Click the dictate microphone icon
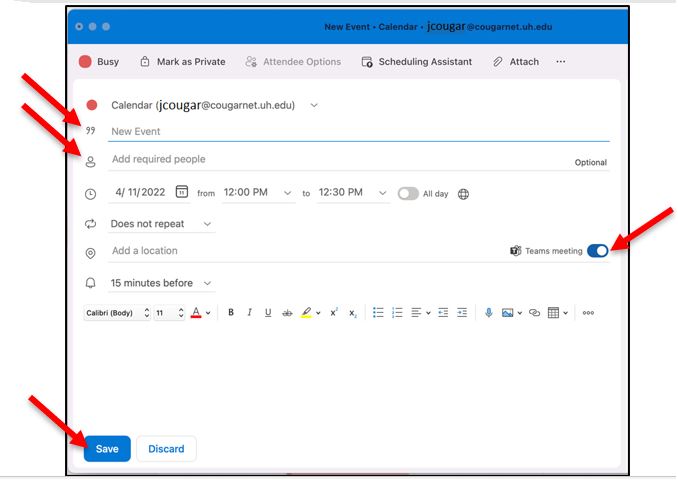678x481 pixels. click(x=489, y=313)
